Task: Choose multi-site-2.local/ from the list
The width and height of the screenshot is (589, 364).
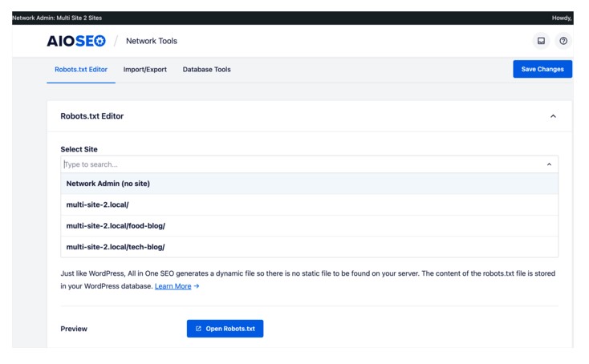Action: (x=309, y=204)
